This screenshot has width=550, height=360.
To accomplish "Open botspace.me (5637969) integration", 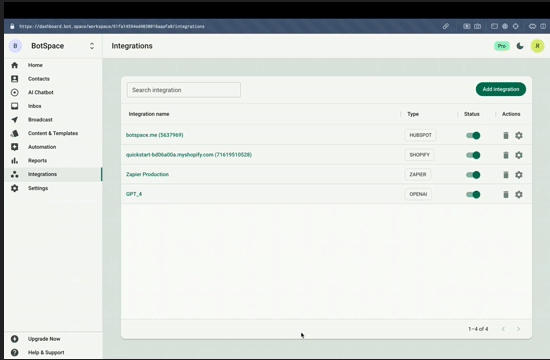I will pyautogui.click(x=155, y=135).
